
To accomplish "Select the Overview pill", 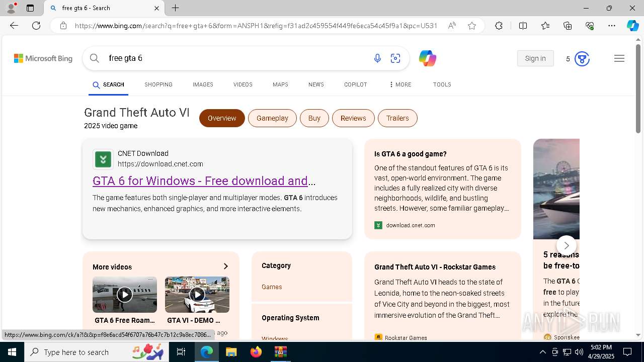I will (222, 118).
